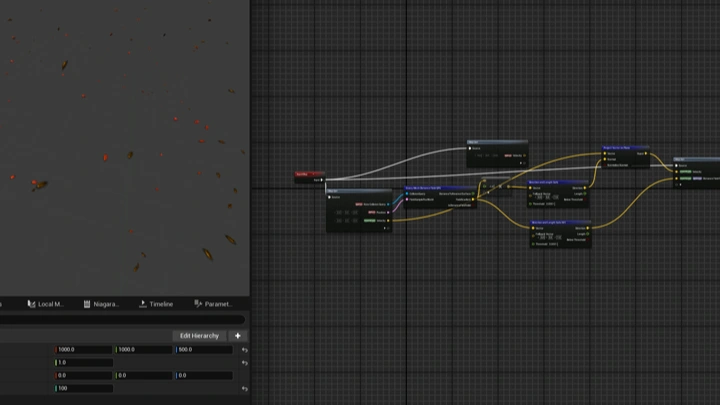This screenshot has height=405, width=720.
Task: Select the Local M... tab
Action: coord(46,304)
